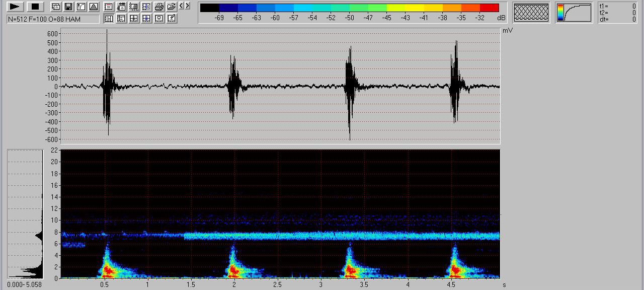
Task: Click the cascading windows icon beside Stop
Action: click(56, 7)
